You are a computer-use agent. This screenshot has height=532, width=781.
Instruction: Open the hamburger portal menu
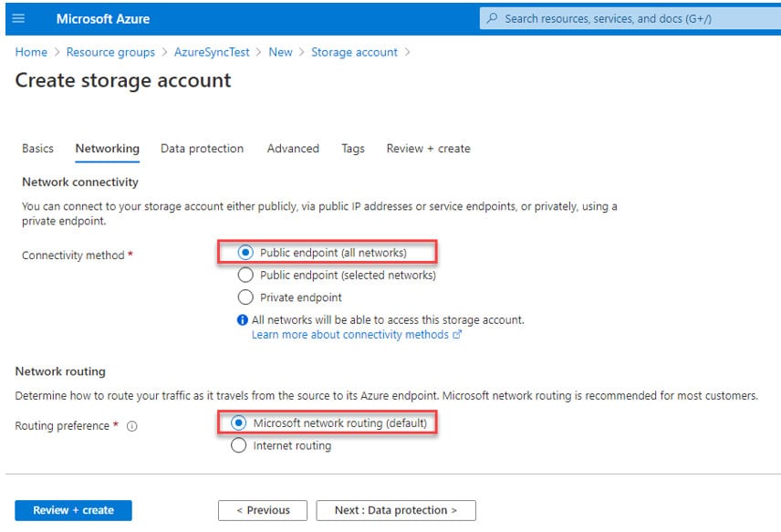click(18, 18)
